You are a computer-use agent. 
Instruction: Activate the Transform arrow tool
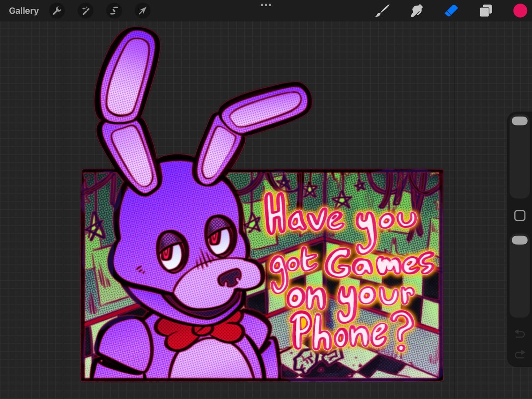click(142, 11)
